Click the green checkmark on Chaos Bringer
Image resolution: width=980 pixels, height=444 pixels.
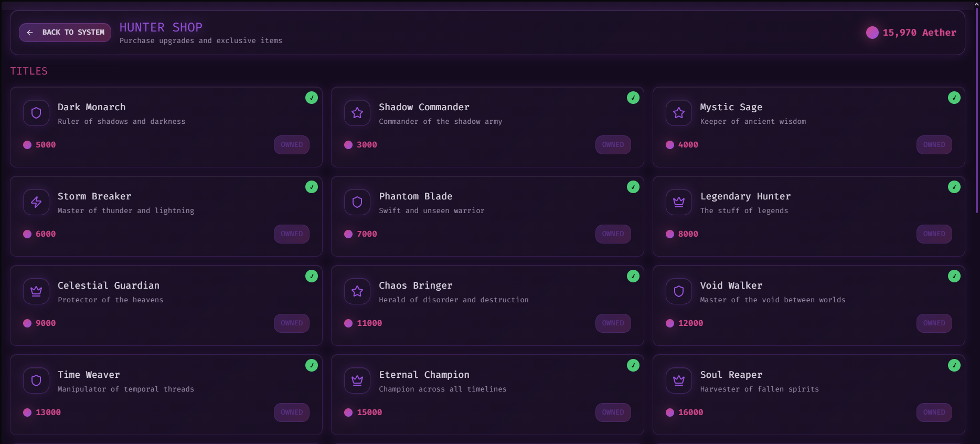(633, 276)
